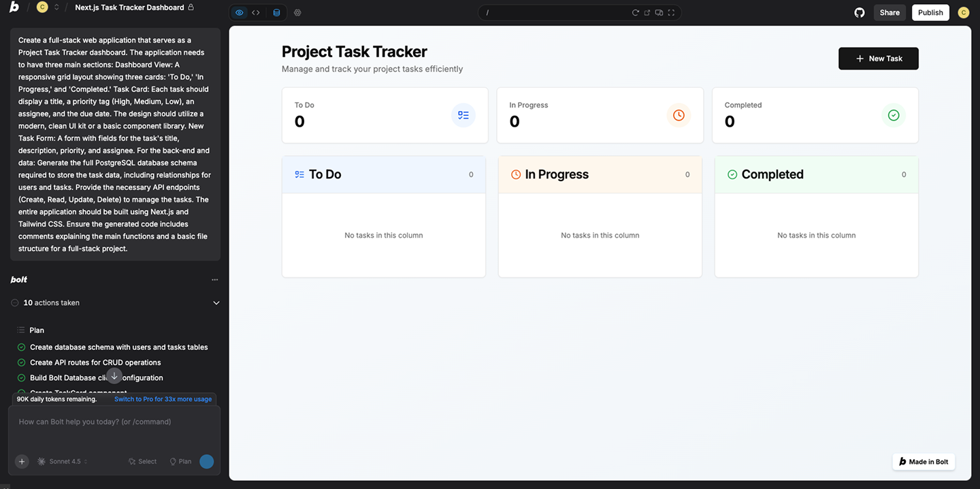Open the preview in a new tab

(647, 12)
